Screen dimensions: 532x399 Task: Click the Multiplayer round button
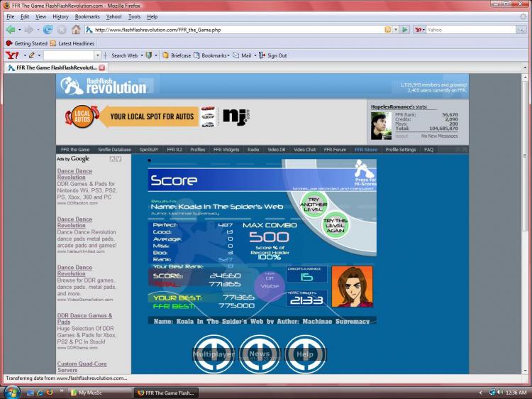coord(214,354)
